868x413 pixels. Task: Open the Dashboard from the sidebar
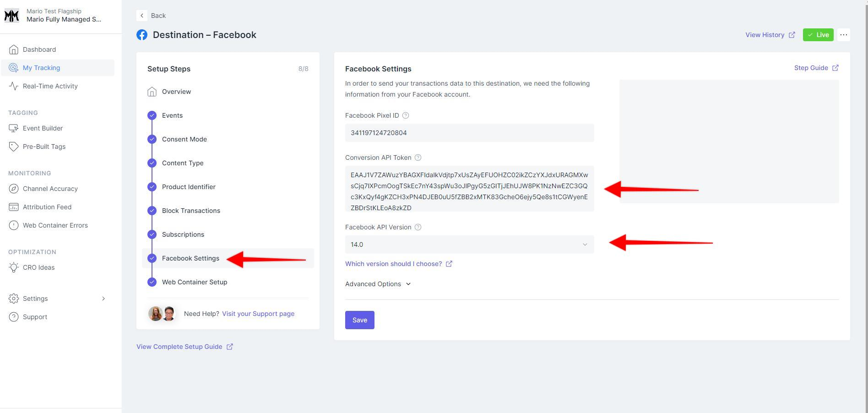coord(39,49)
